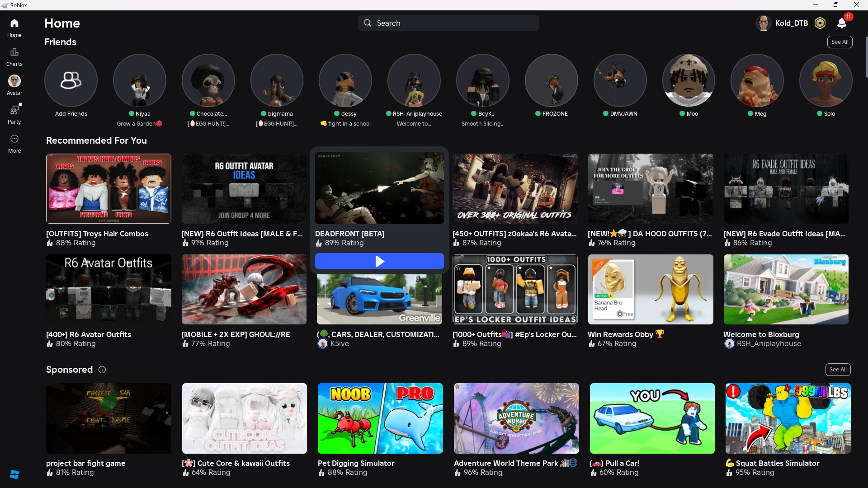Open friend Meg's avatar
Image resolution: width=868 pixels, height=488 pixels.
pos(757,80)
